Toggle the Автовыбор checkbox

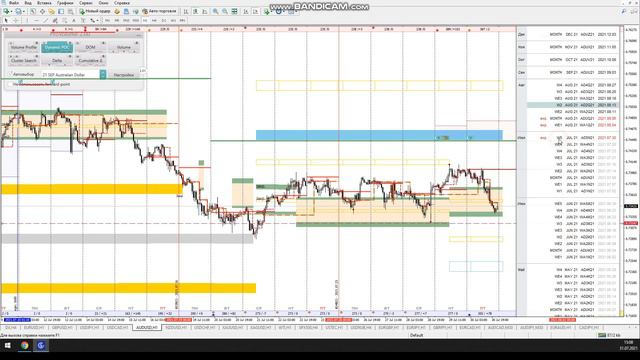[x=11, y=74]
